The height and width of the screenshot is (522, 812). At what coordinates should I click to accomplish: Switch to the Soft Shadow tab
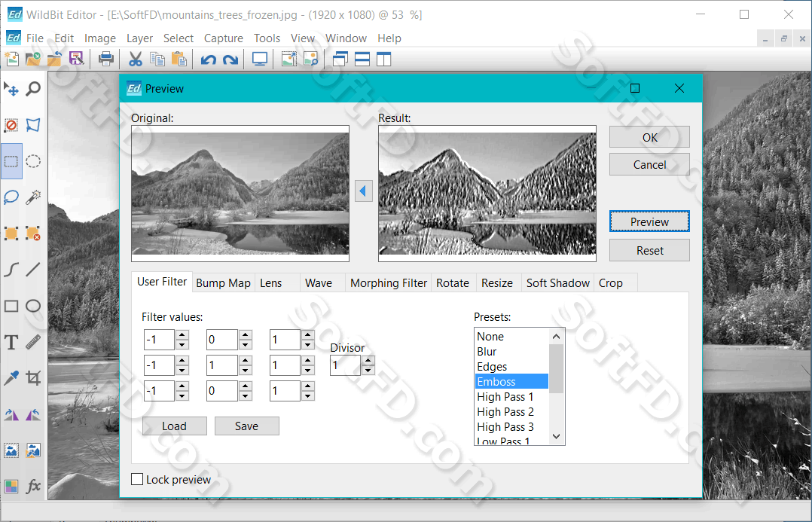point(557,282)
